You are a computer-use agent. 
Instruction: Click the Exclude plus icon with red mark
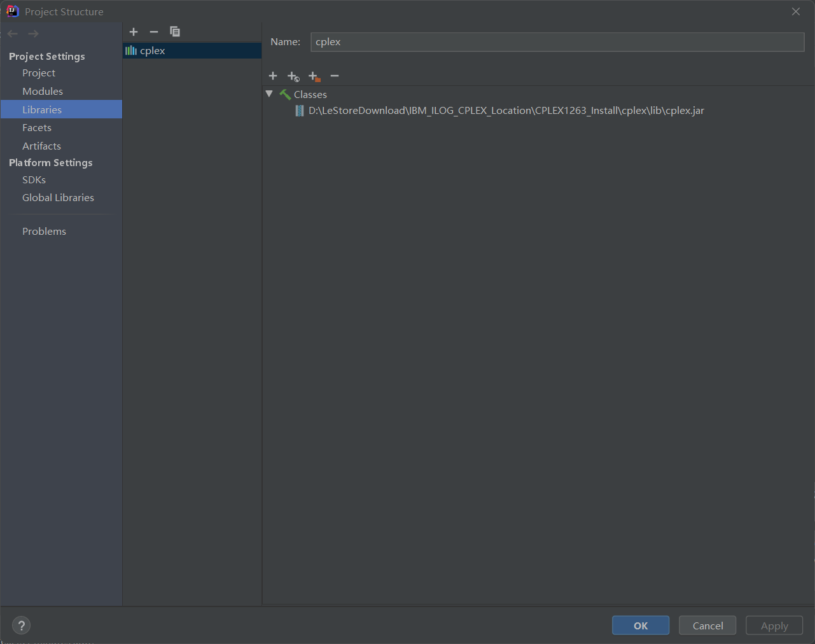click(x=314, y=76)
